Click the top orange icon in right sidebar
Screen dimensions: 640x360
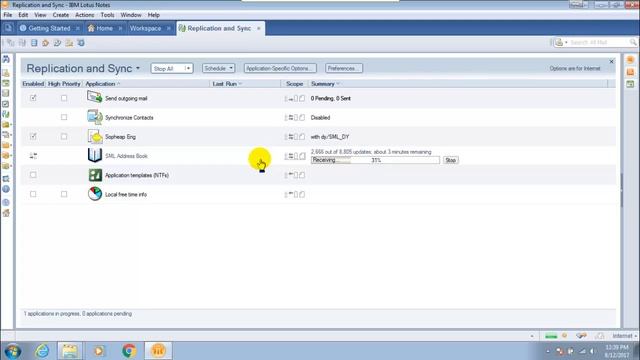(x=631, y=60)
